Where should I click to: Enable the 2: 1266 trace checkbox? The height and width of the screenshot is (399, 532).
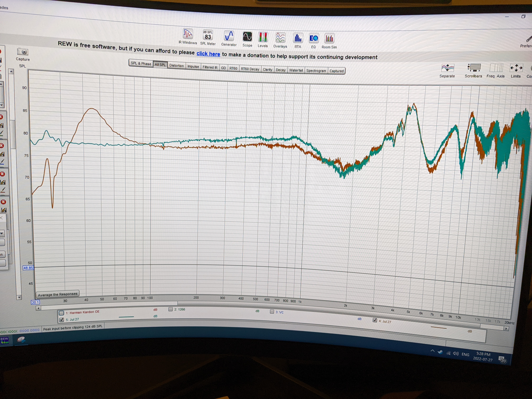pyautogui.click(x=170, y=309)
